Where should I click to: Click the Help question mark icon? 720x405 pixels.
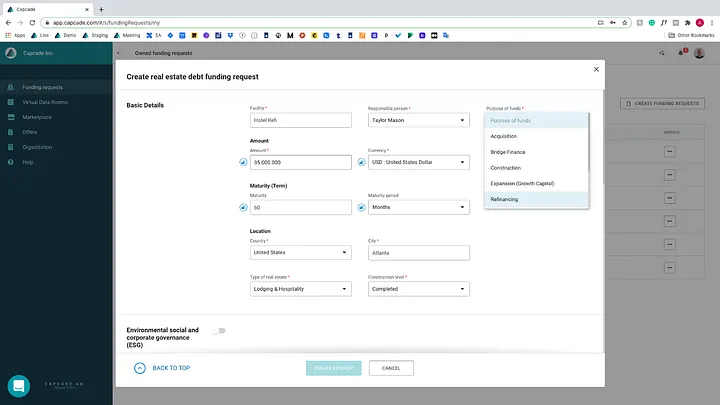point(11,162)
